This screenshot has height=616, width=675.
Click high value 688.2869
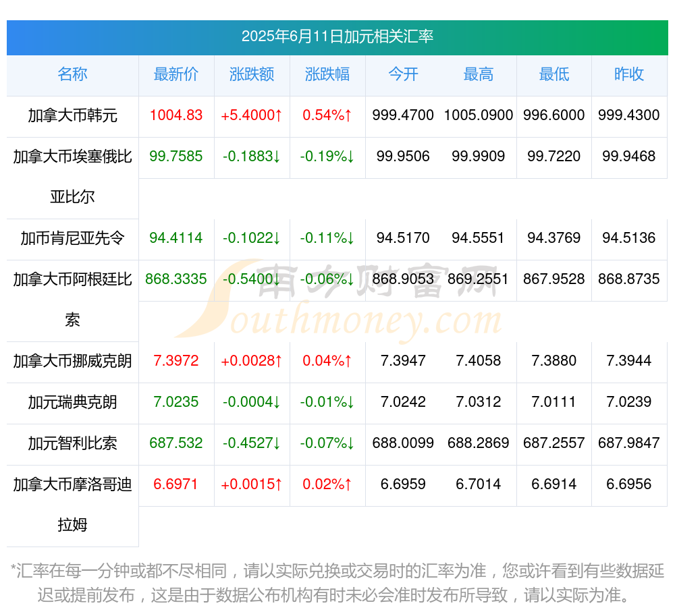tap(479, 443)
